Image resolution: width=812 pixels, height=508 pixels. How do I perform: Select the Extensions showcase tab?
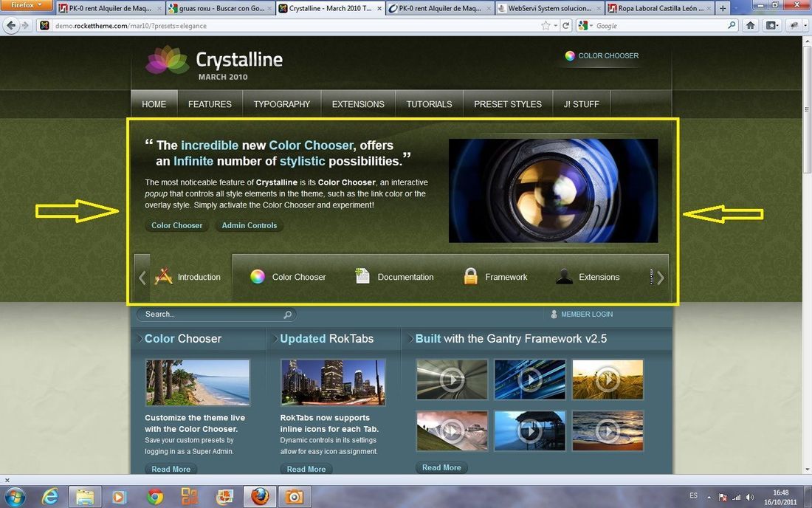pyautogui.click(x=588, y=277)
